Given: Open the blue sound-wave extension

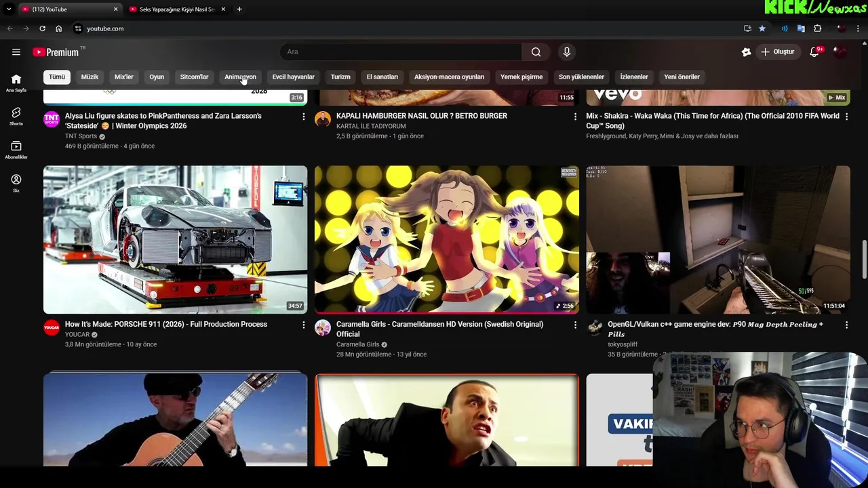Looking at the screenshot, I should coord(785,28).
